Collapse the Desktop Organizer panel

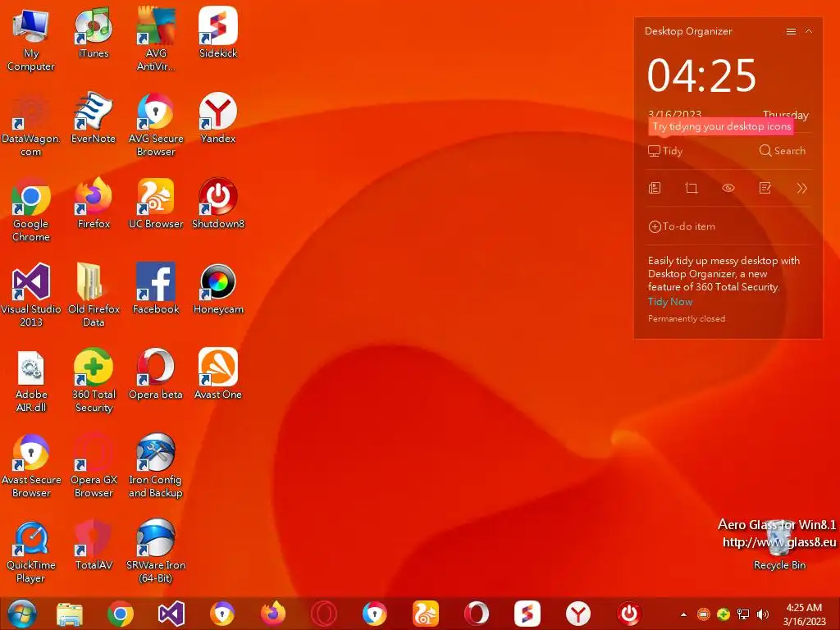(x=809, y=32)
